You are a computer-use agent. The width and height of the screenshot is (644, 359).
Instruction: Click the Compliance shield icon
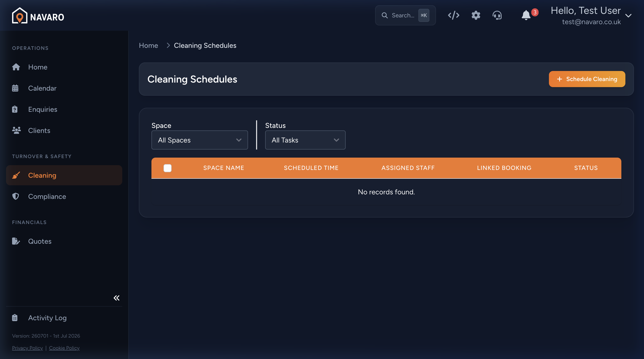(16, 196)
